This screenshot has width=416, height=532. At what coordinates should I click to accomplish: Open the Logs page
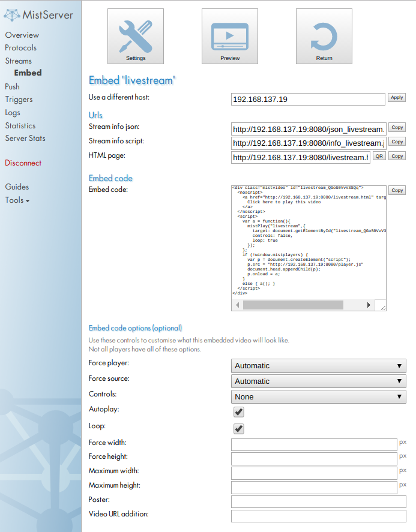click(x=13, y=113)
